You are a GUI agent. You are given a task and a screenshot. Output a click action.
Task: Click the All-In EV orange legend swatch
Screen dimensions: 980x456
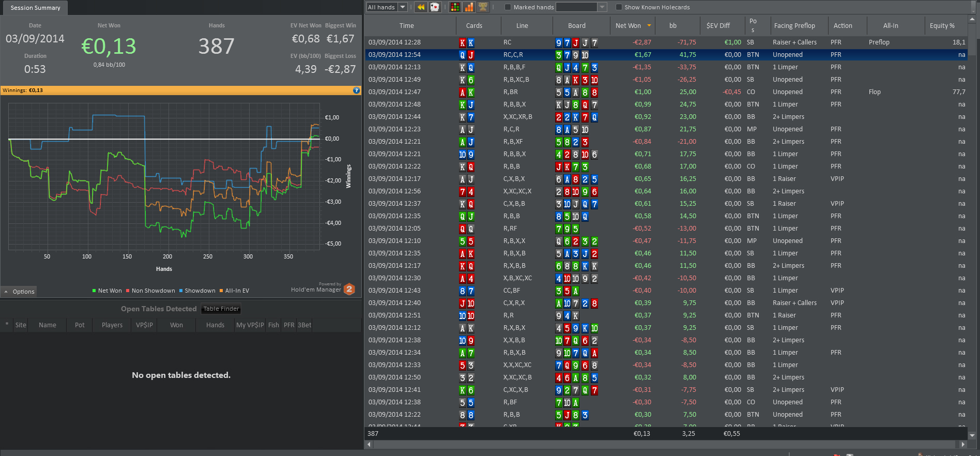click(x=221, y=291)
